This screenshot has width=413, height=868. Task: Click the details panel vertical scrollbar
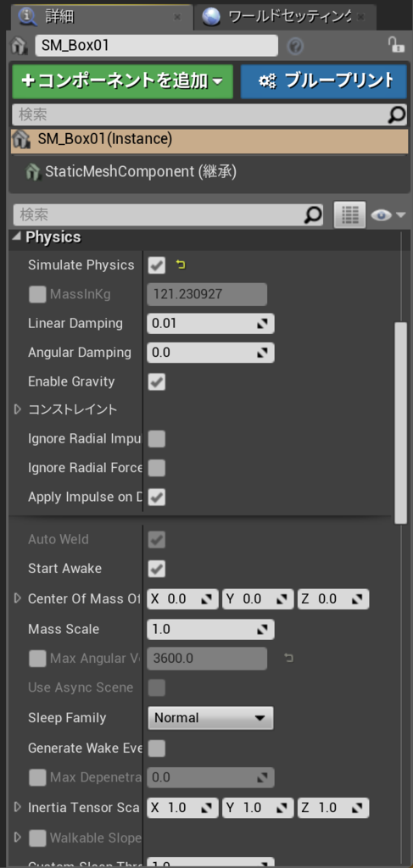pos(400,422)
